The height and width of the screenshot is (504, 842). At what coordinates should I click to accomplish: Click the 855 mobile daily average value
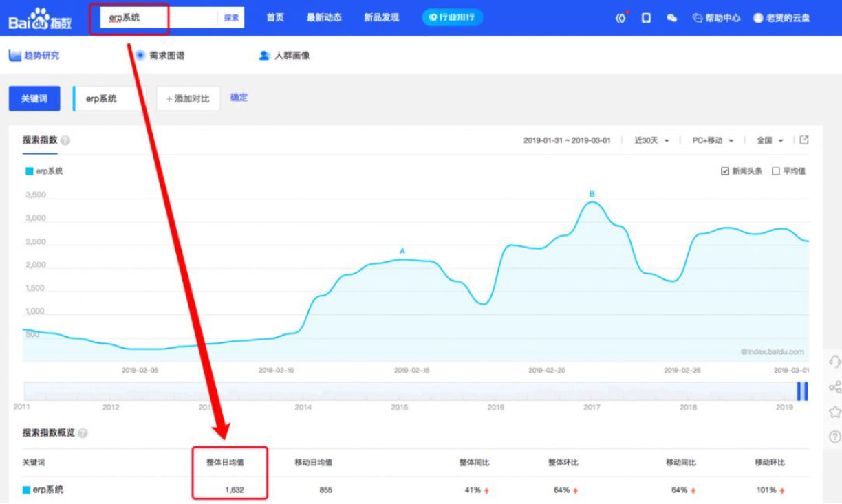click(325, 490)
